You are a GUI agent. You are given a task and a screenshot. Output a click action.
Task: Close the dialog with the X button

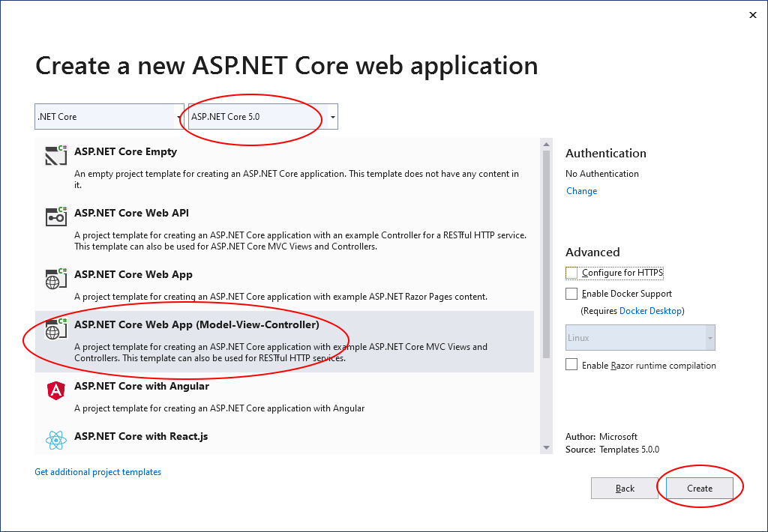coord(753,15)
